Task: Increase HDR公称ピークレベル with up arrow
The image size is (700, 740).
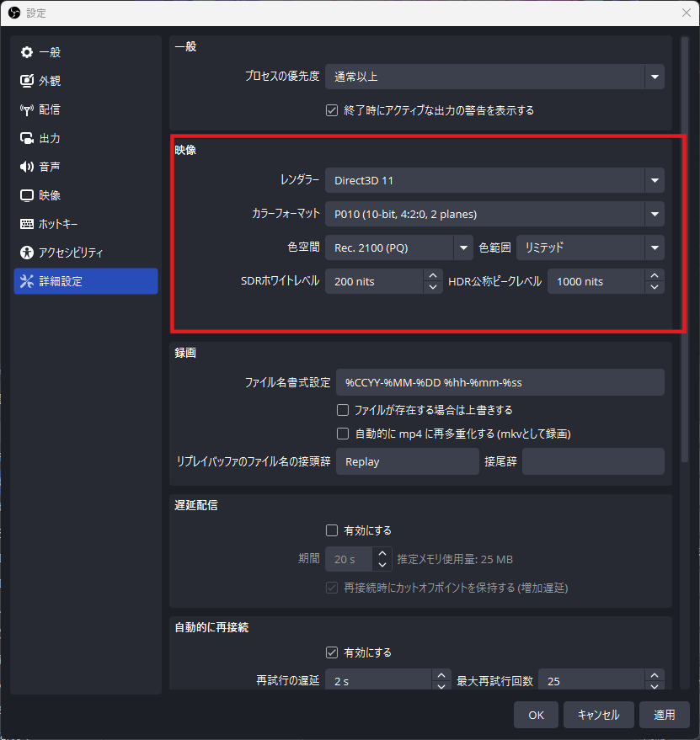Action: pos(655,275)
